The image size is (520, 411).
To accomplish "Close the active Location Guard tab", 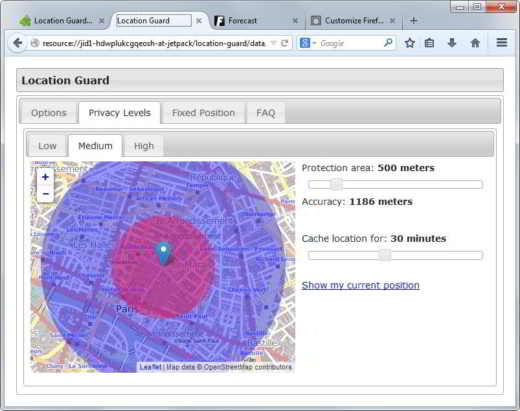I will point(199,21).
